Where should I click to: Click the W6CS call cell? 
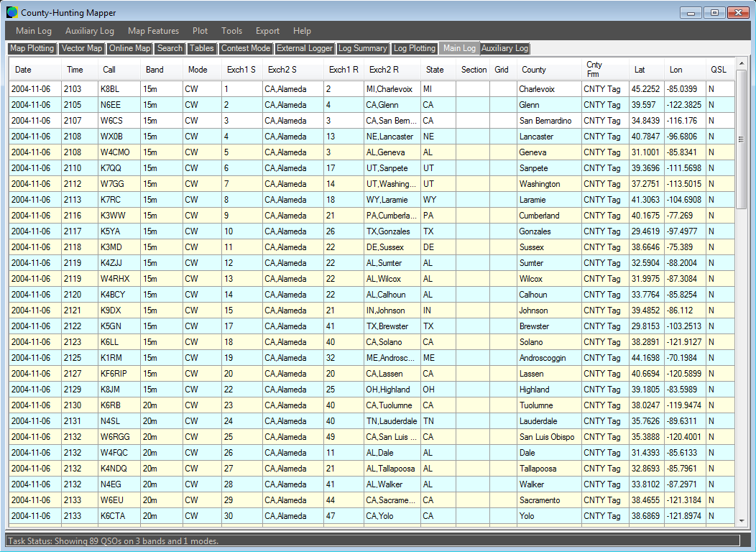119,121
